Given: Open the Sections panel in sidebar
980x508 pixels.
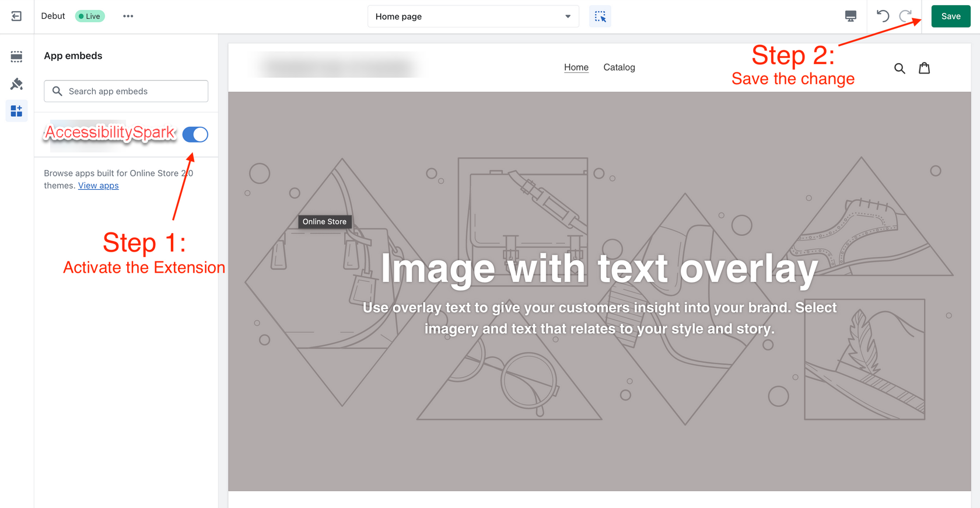Looking at the screenshot, I should pyautogui.click(x=16, y=57).
